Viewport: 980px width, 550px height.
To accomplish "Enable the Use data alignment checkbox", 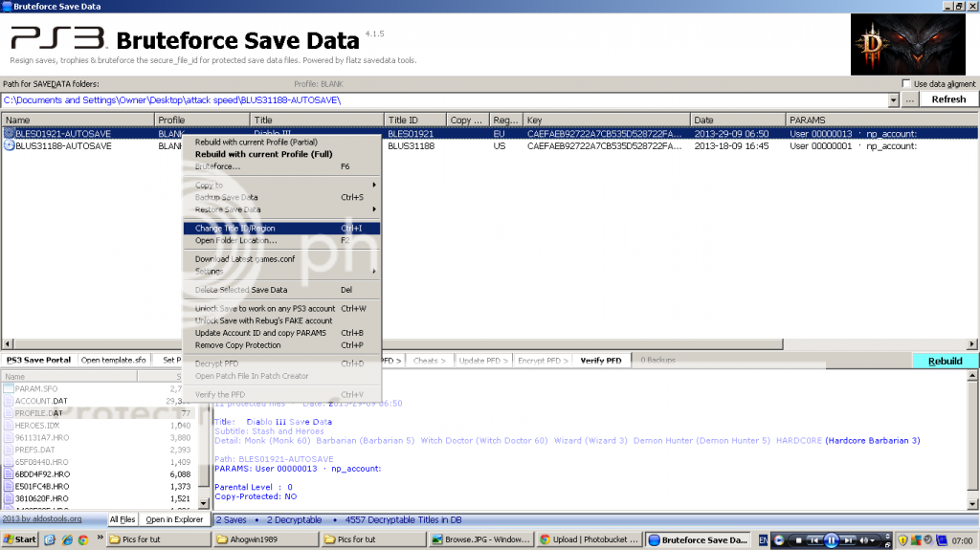I will (x=906, y=84).
